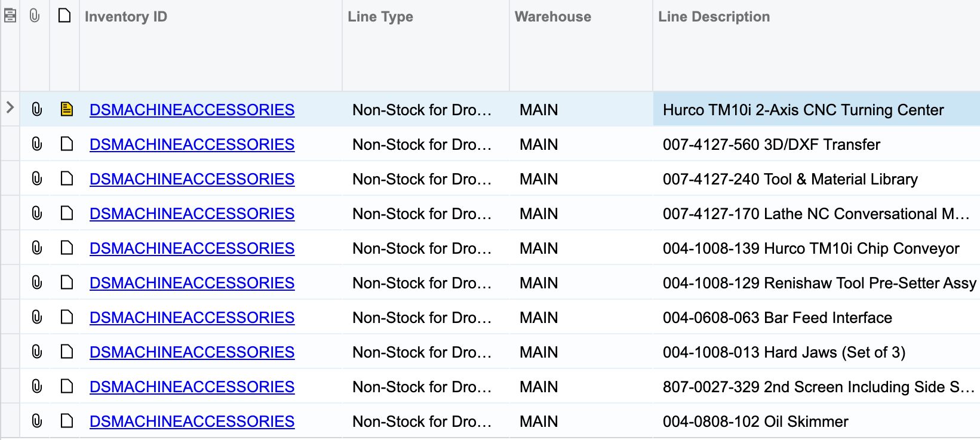
Task: Select '004-1008-139 Hurco TM10i Chip Conveyor' cell
Action: click(816, 248)
